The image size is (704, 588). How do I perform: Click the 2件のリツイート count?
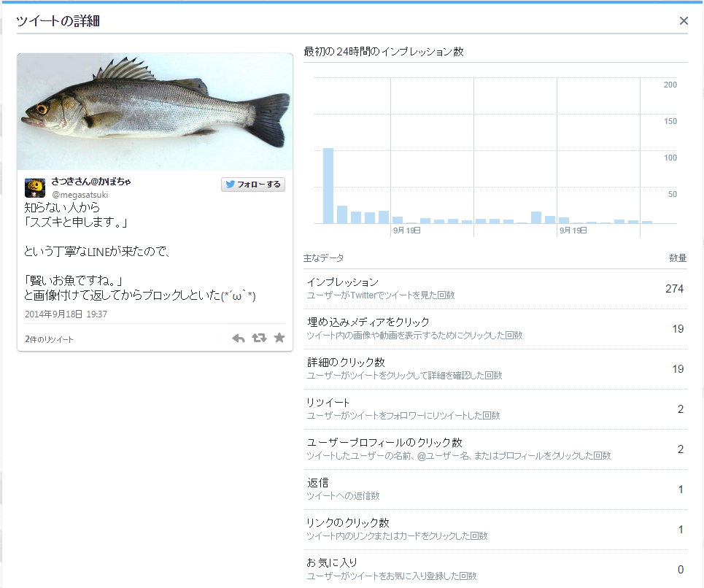pos(49,339)
